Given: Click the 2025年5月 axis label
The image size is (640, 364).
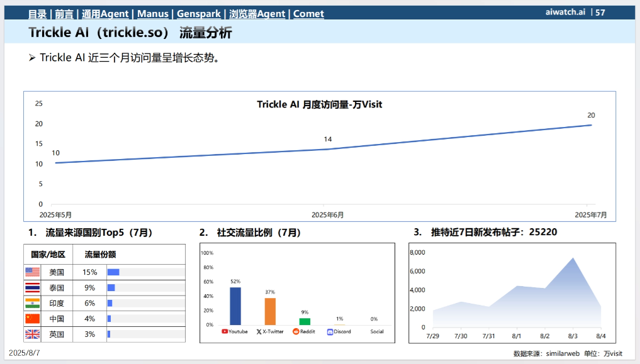Looking at the screenshot, I should click(55, 215).
